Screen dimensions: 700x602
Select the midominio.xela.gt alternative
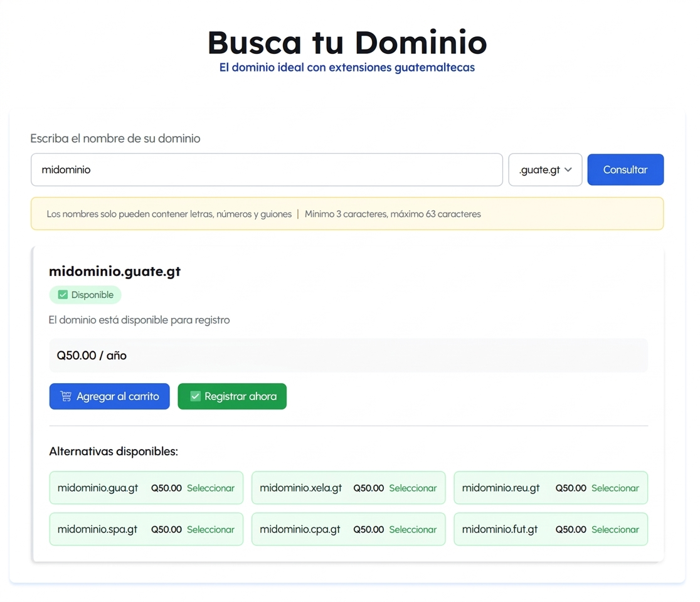413,488
